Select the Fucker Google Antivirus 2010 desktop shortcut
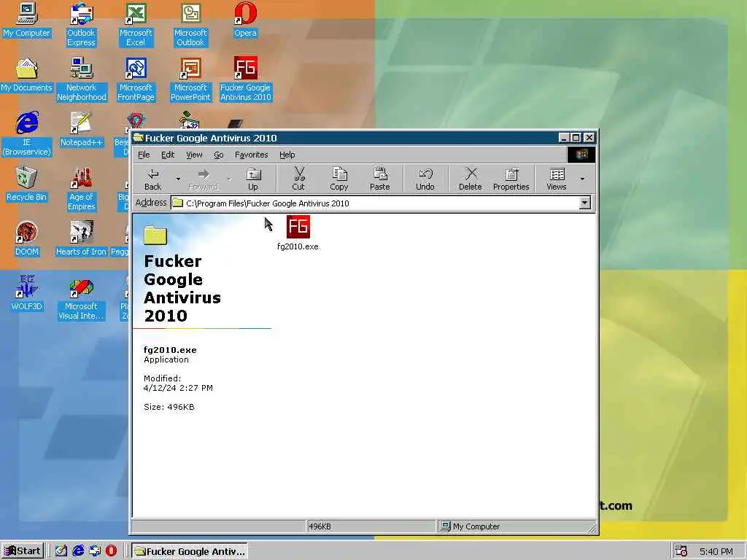Viewport: 747px width, 560px height. click(x=245, y=79)
